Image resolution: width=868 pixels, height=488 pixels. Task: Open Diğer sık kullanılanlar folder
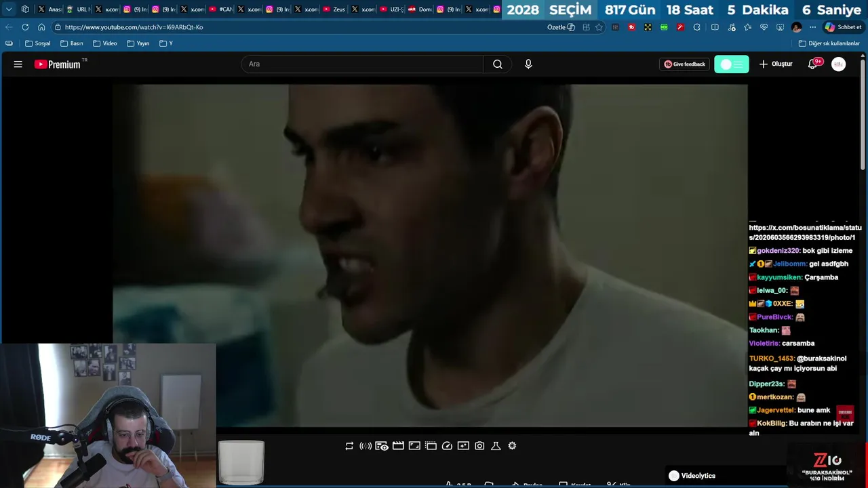coord(829,43)
